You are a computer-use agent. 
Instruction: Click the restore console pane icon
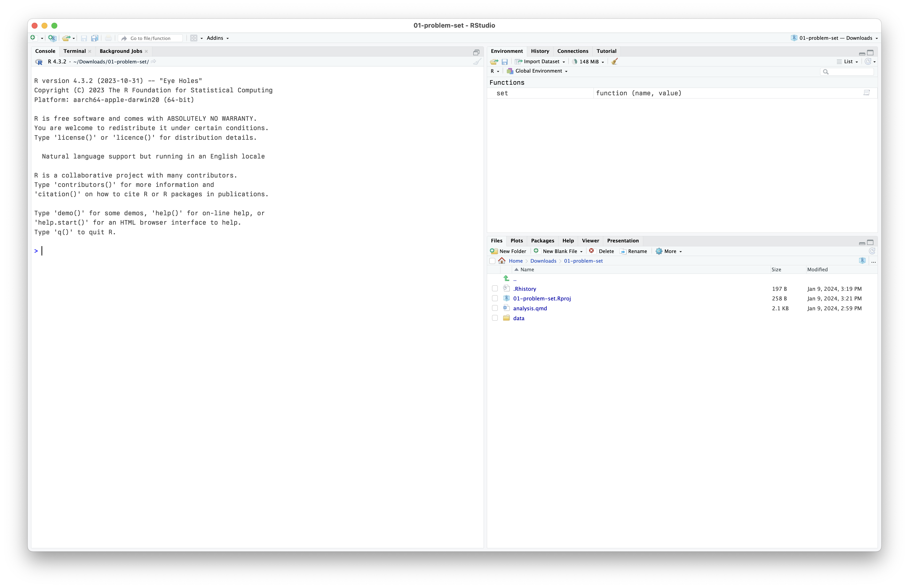point(476,52)
